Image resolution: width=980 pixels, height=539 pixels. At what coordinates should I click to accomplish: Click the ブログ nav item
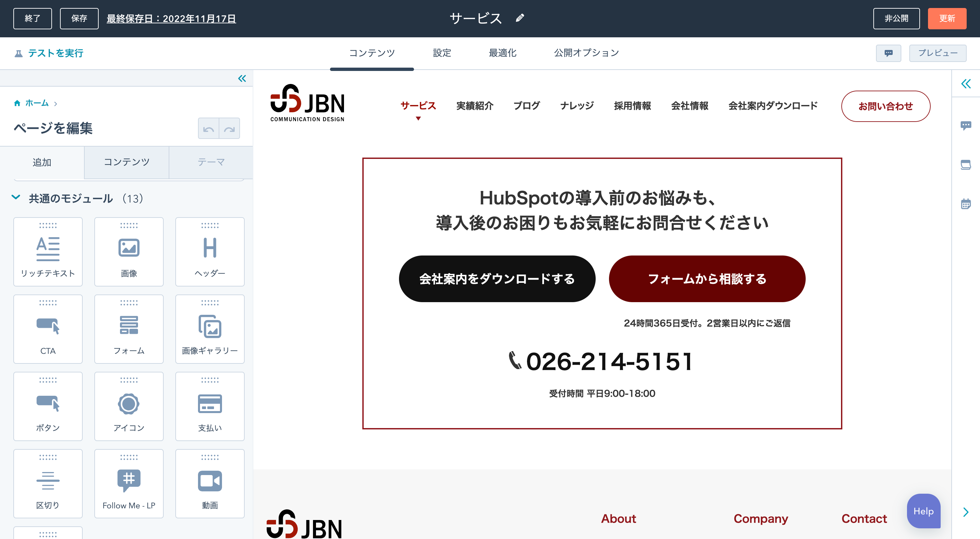[527, 106]
